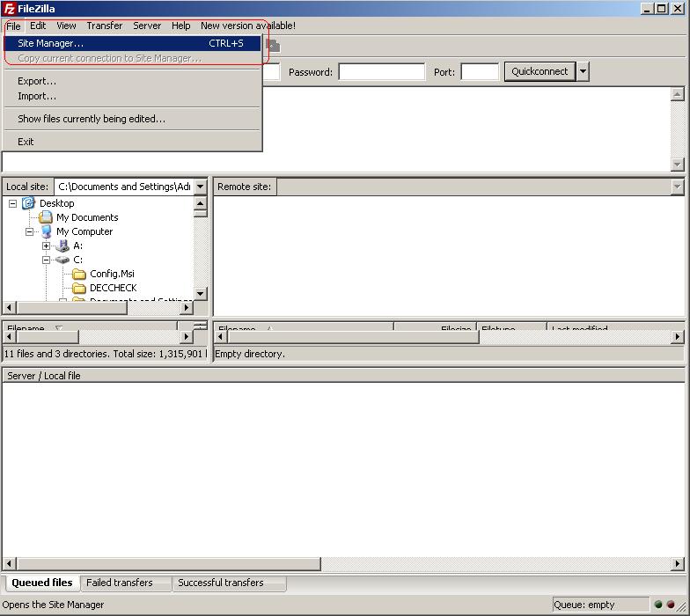Click local tree scrollbar down arrow
The width and height of the screenshot is (690, 616).
(x=201, y=294)
